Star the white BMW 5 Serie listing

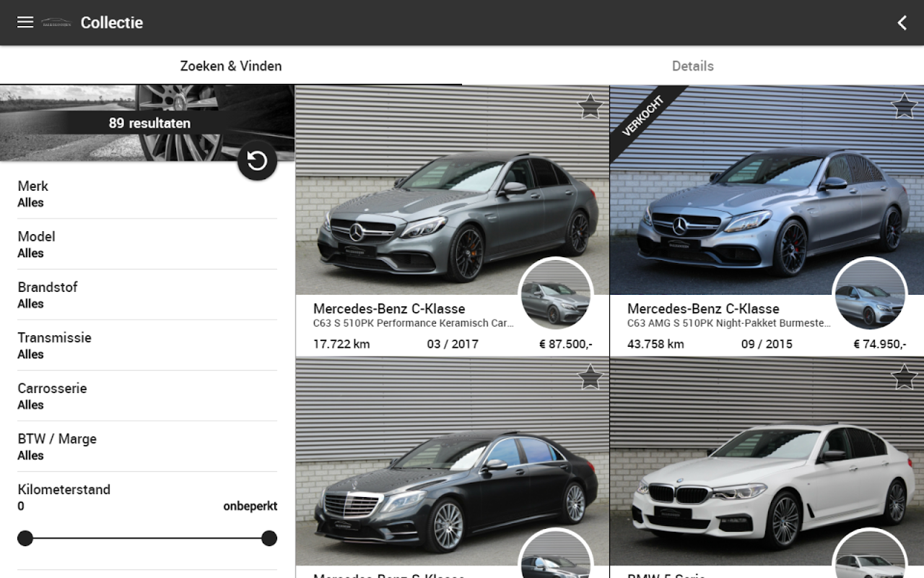click(905, 376)
